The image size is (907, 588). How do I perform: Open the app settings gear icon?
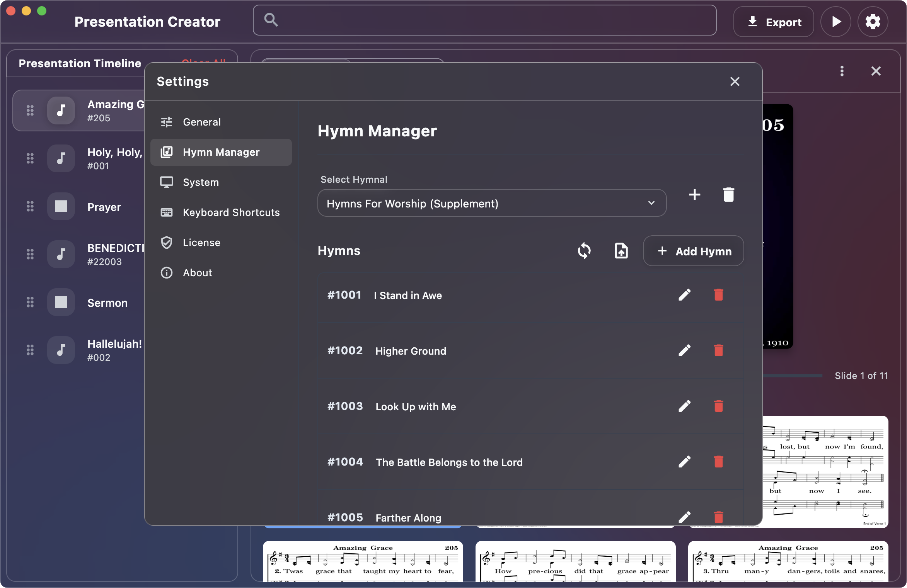[873, 21]
